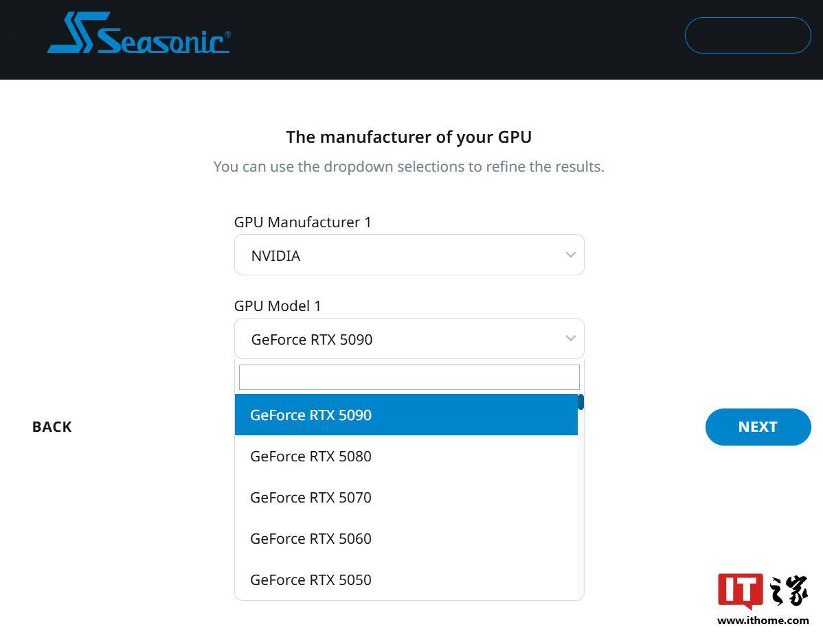Click the empty outlined button in the header
This screenshot has width=823, height=644.
747,35
